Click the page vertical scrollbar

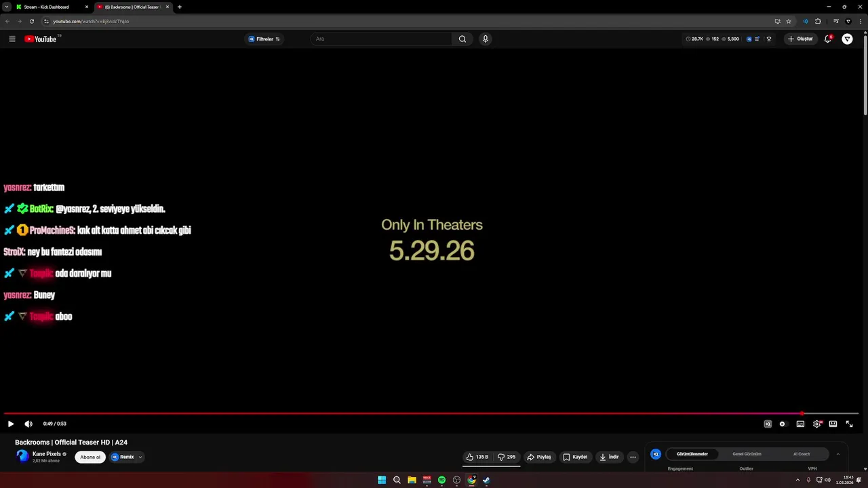pos(865,75)
